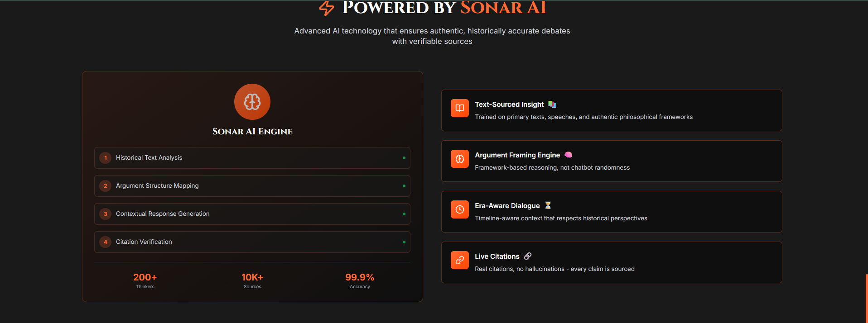Click the 10K+ Sources statistic
The image size is (868, 323).
252,280
